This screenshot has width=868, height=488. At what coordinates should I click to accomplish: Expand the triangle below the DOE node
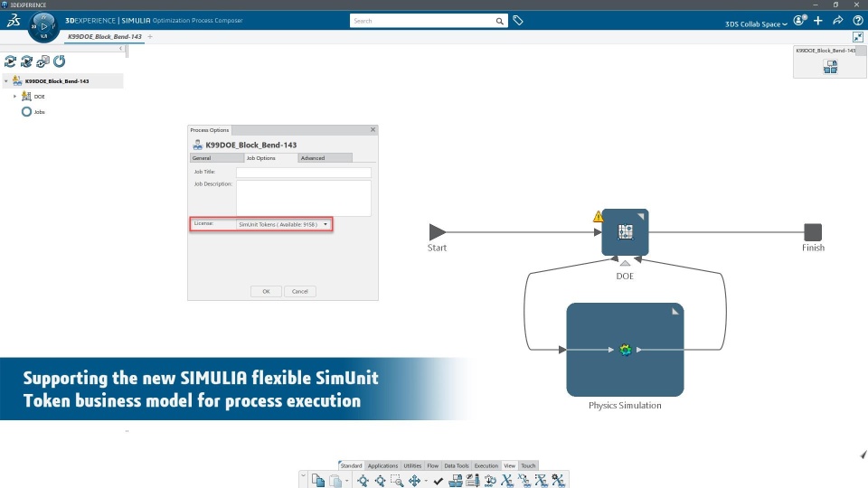pyautogui.click(x=625, y=263)
